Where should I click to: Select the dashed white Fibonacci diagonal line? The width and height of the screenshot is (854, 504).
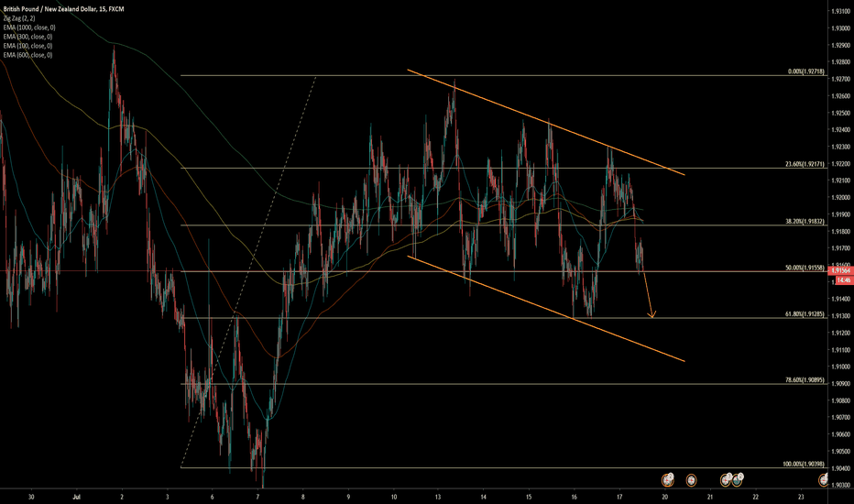tap(248, 272)
